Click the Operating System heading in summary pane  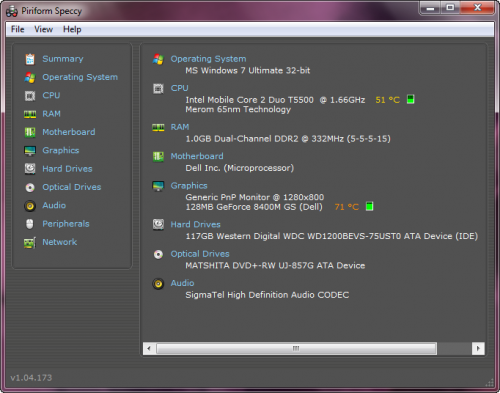[x=208, y=59]
